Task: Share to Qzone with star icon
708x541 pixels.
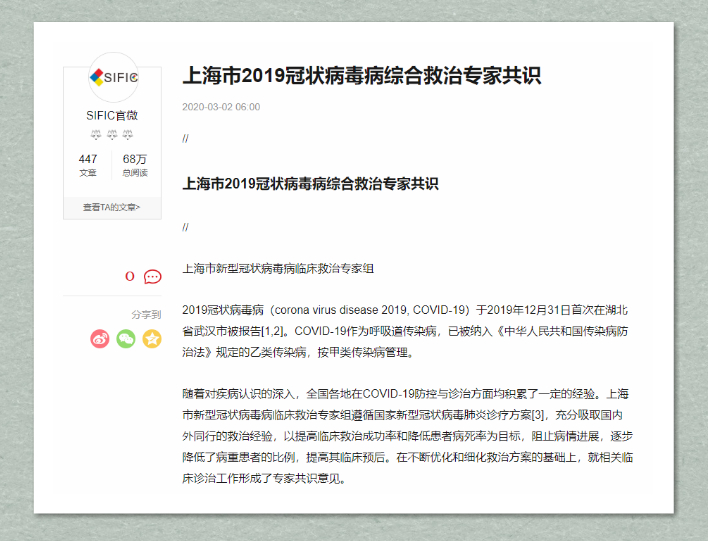Action: click(x=151, y=339)
